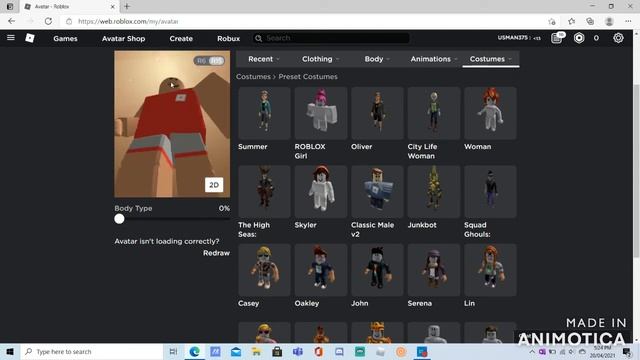The image size is (640, 360).
Task: Select the Avatar - Roblox browser tab
Action: [69, 7]
